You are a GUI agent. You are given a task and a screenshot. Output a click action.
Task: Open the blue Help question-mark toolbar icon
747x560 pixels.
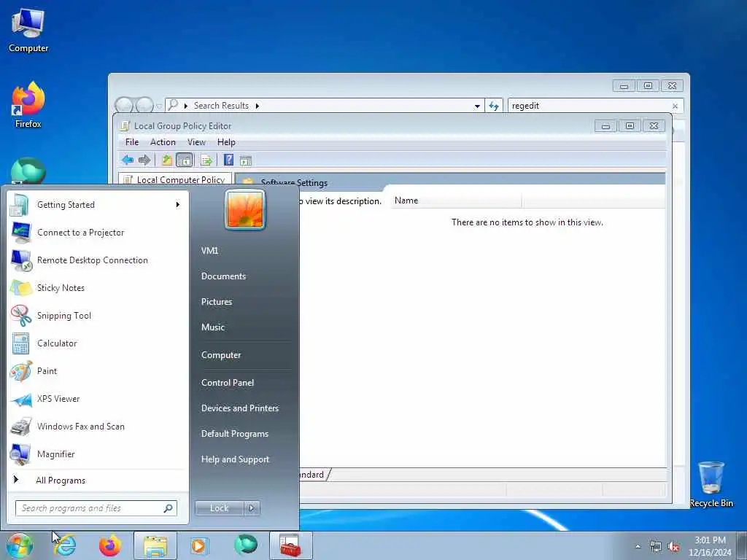pyautogui.click(x=228, y=160)
